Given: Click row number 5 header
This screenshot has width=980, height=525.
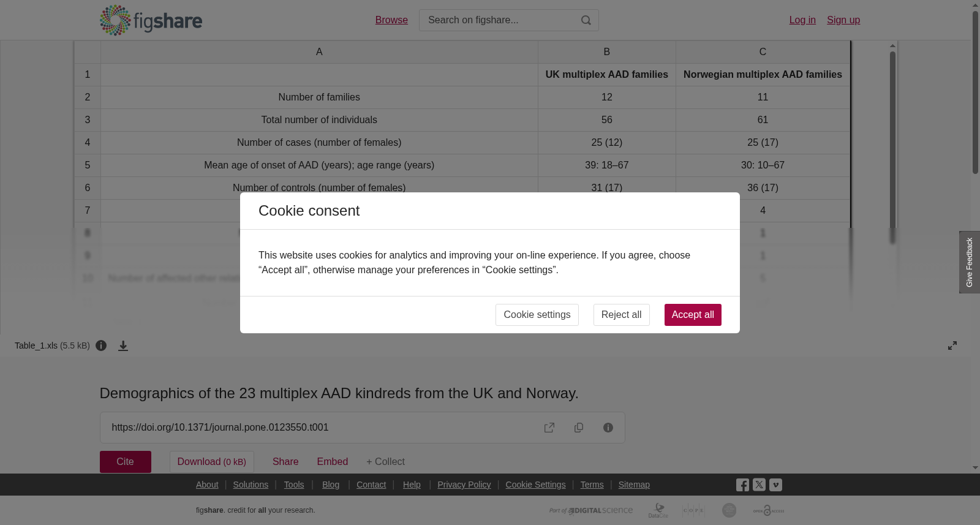Looking at the screenshot, I should click(x=88, y=165).
